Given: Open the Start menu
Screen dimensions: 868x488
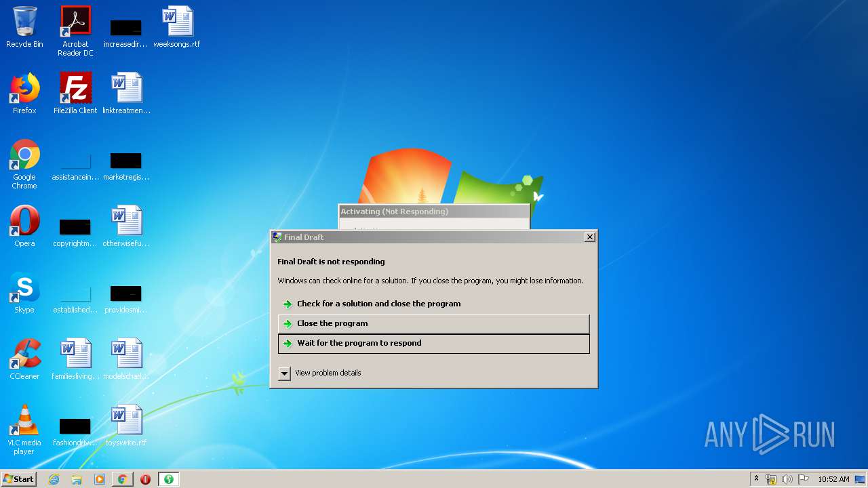Looking at the screenshot, I should pos(19,479).
